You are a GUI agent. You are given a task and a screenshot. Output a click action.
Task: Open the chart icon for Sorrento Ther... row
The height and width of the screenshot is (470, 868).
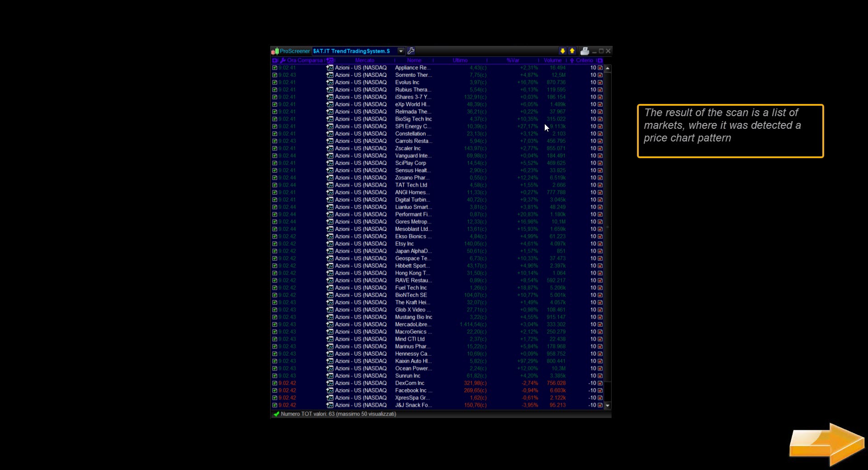(x=330, y=75)
